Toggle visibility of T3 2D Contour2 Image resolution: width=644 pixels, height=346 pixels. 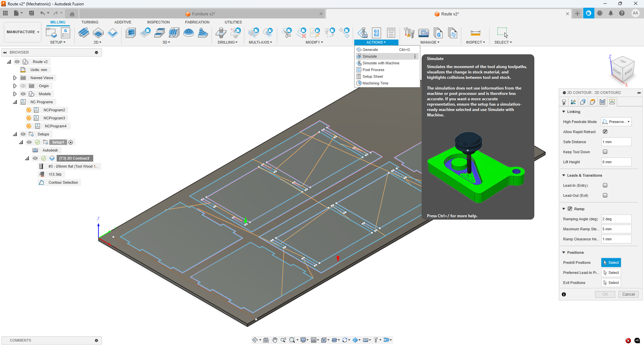tap(35, 158)
